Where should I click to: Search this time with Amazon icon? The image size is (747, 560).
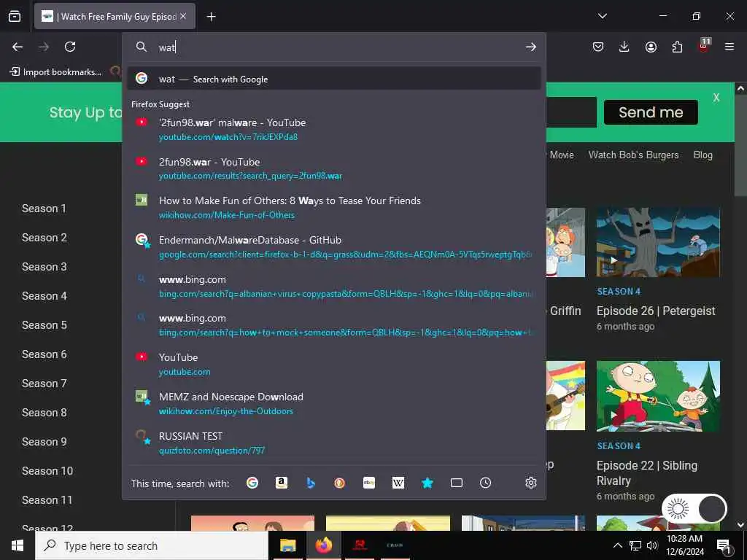click(x=282, y=483)
